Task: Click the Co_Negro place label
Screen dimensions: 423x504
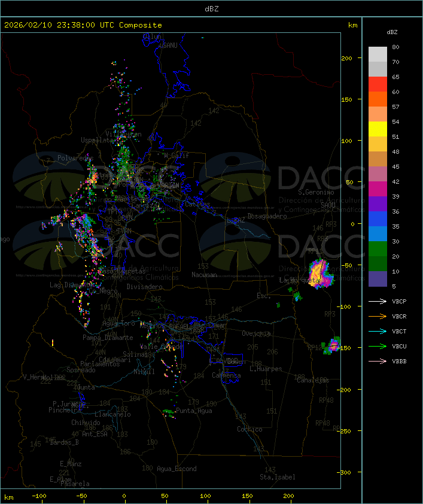Action: coord(103,291)
